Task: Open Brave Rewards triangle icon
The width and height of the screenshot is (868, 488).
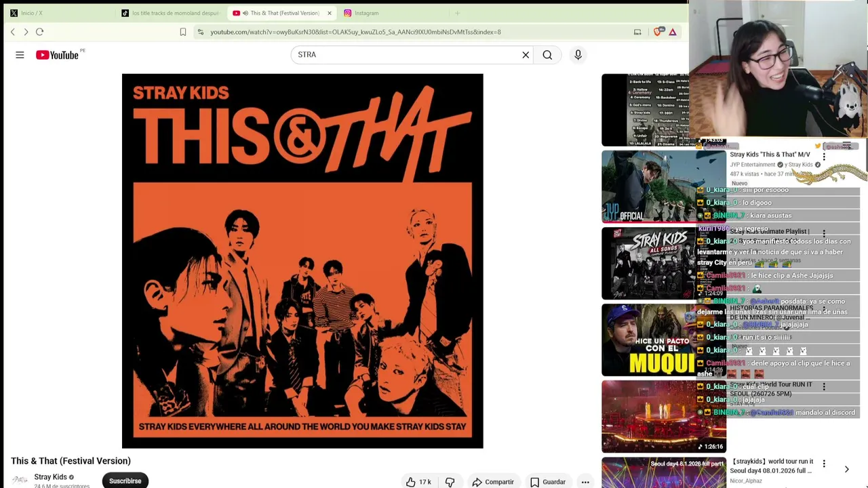Action: [x=673, y=32]
